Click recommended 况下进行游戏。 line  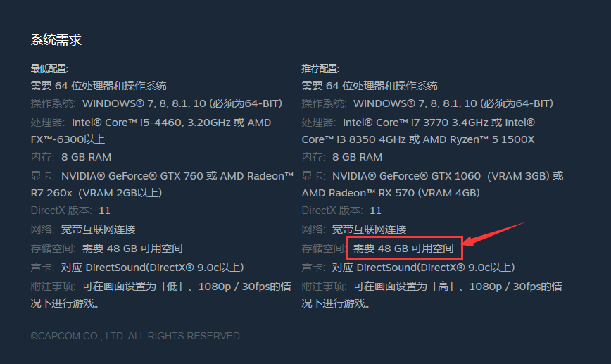tap(336, 303)
